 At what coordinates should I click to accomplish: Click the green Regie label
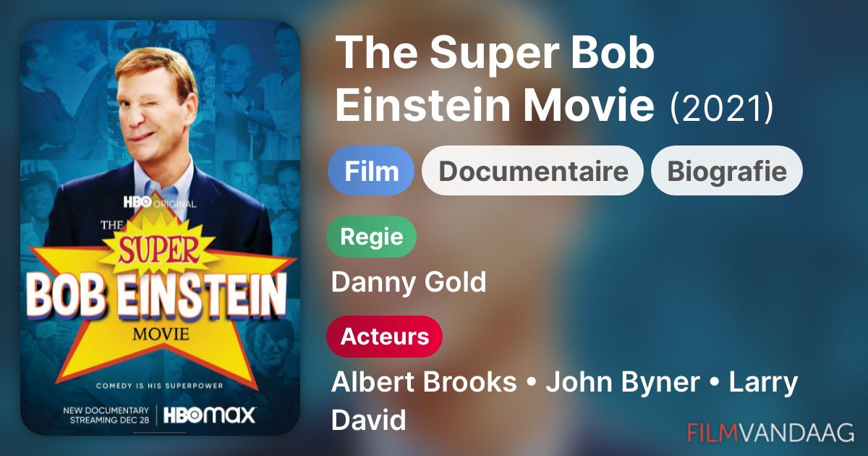[x=372, y=237]
